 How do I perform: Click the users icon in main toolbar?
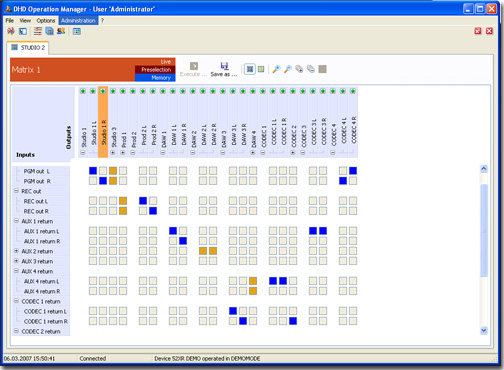[x=61, y=31]
